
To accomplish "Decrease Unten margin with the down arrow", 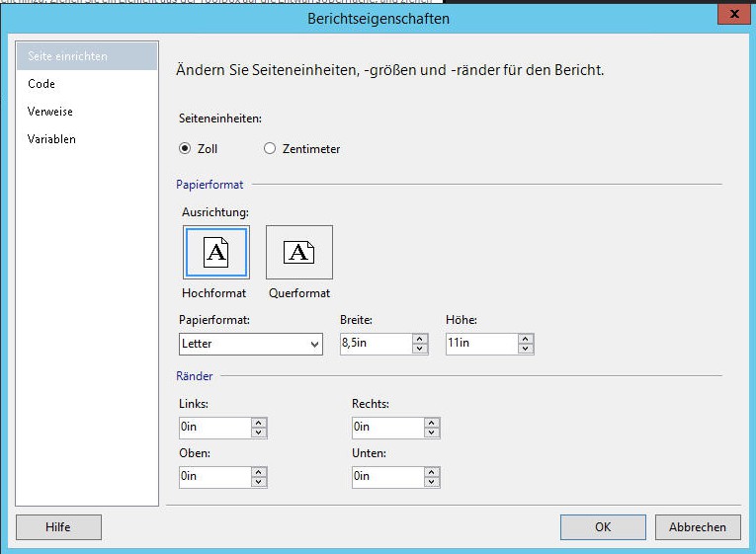I will [x=432, y=482].
